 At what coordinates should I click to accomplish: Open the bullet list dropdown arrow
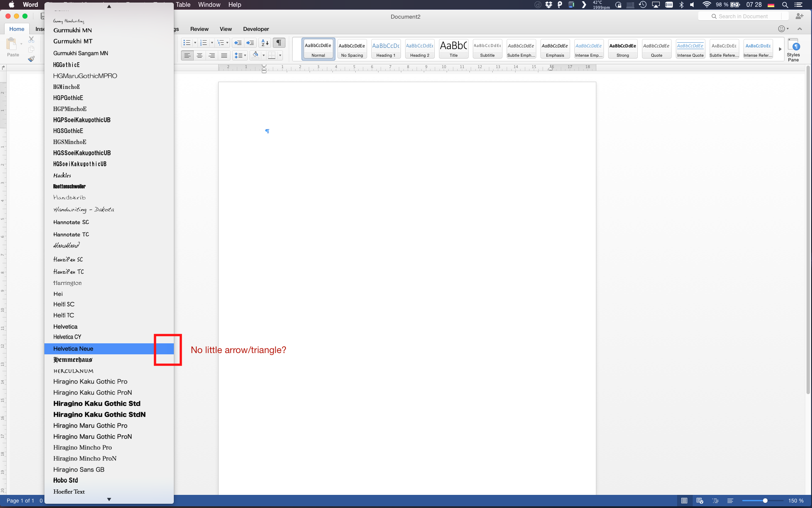195,43
